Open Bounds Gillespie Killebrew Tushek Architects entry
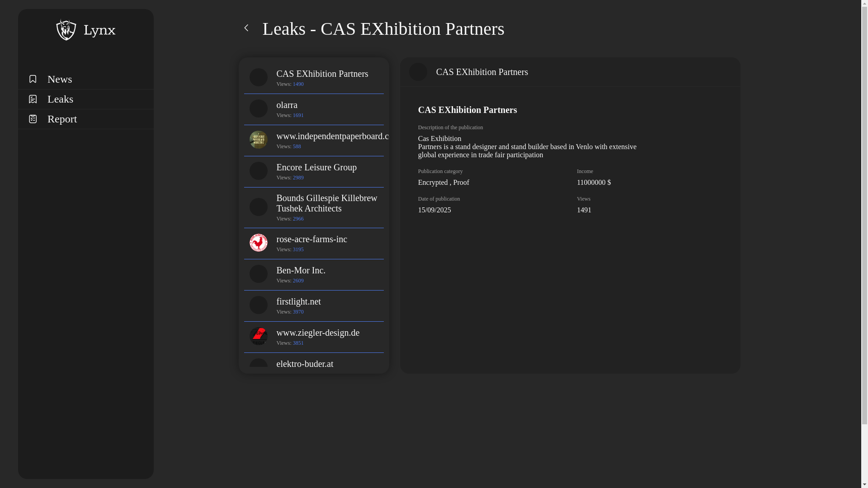The width and height of the screenshot is (868, 488). 326,203
